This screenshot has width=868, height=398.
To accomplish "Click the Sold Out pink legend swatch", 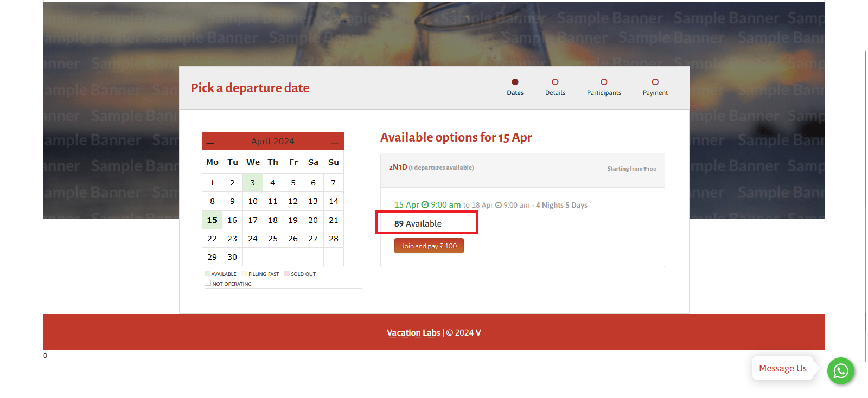I will click(x=287, y=274).
